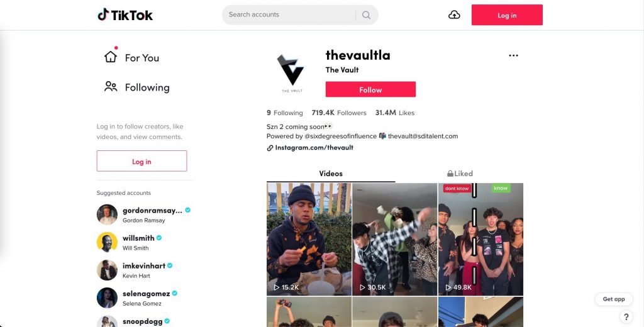Click the TikTok logo in header
644x327 pixels.
pos(125,15)
